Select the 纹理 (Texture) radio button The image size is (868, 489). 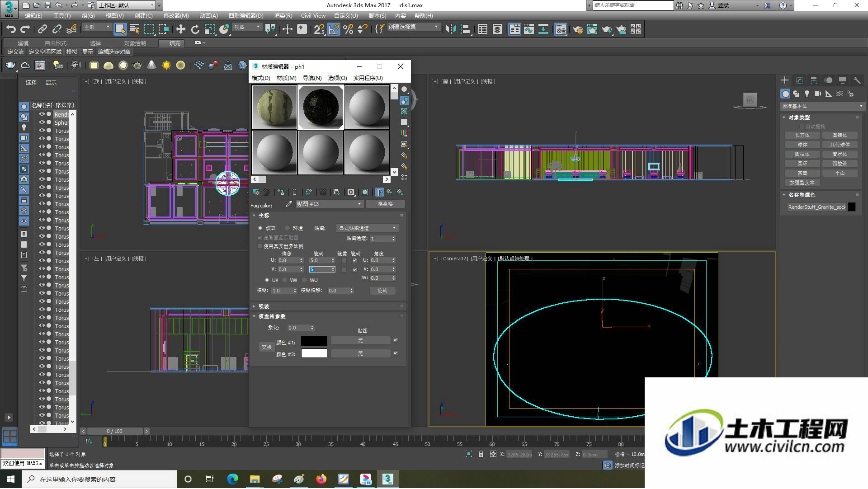tap(260, 228)
